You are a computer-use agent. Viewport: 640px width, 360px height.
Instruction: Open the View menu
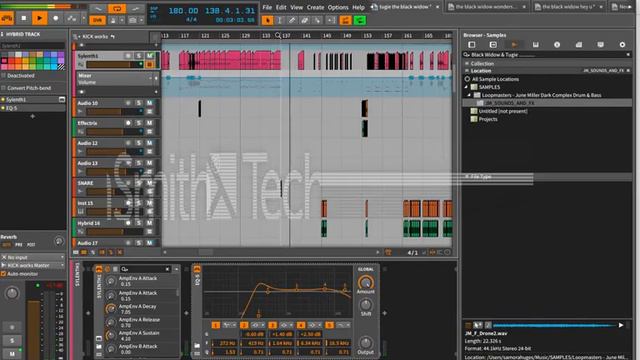(297, 7)
